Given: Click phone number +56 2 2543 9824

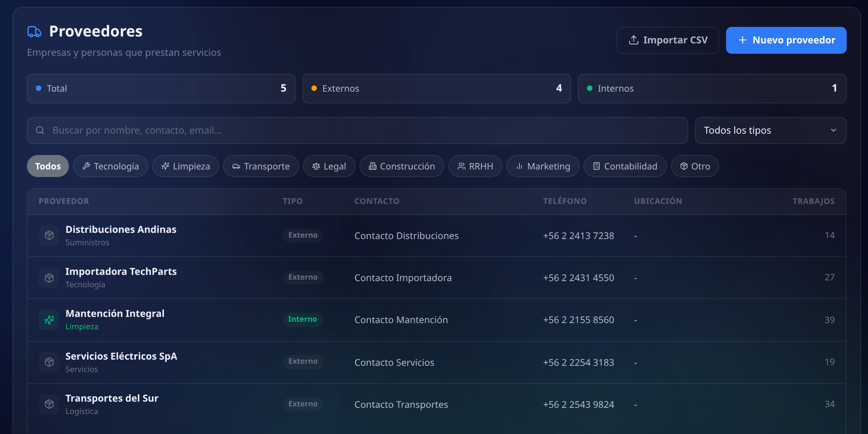Looking at the screenshot, I should pyautogui.click(x=578, y=404).
